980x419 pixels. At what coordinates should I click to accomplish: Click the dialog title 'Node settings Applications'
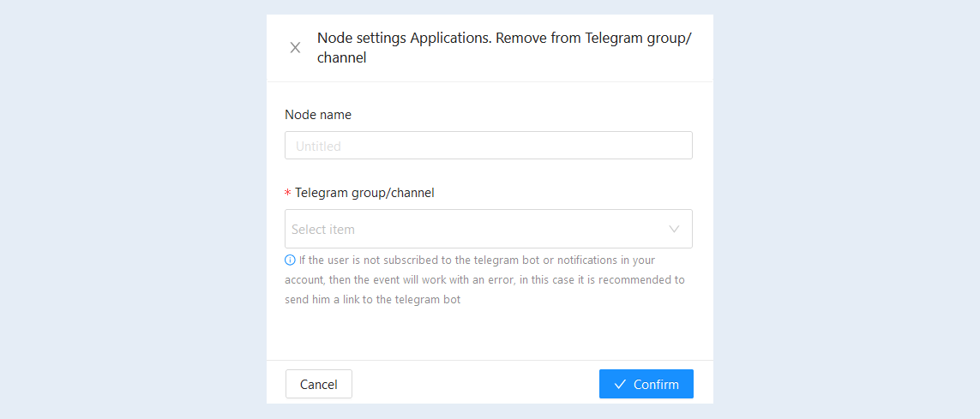405,38
